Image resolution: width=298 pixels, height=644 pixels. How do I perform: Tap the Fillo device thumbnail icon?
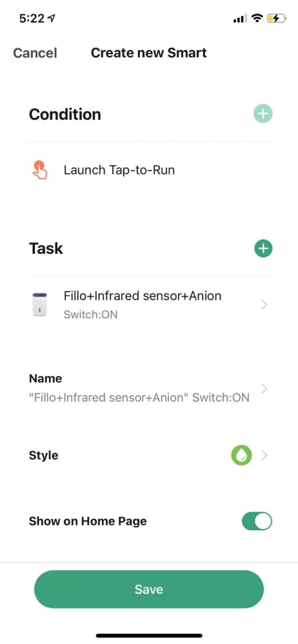pos(40,305)
